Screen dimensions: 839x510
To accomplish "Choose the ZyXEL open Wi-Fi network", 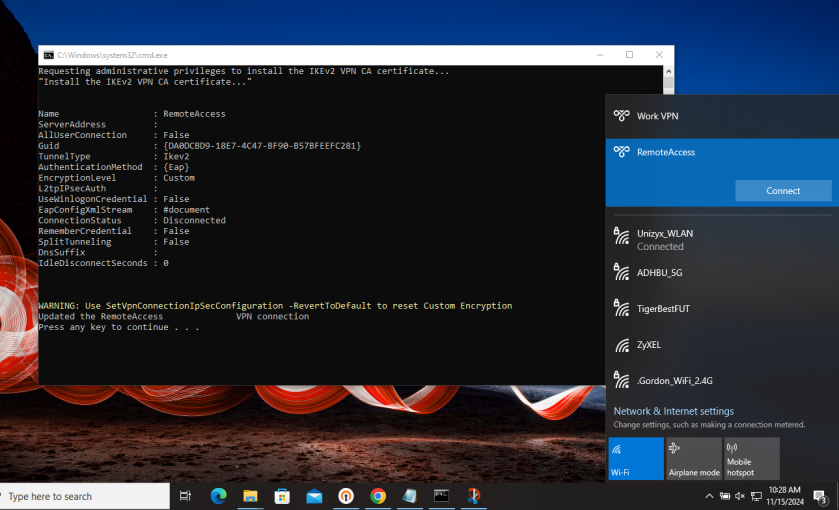I will click(722, 345).
